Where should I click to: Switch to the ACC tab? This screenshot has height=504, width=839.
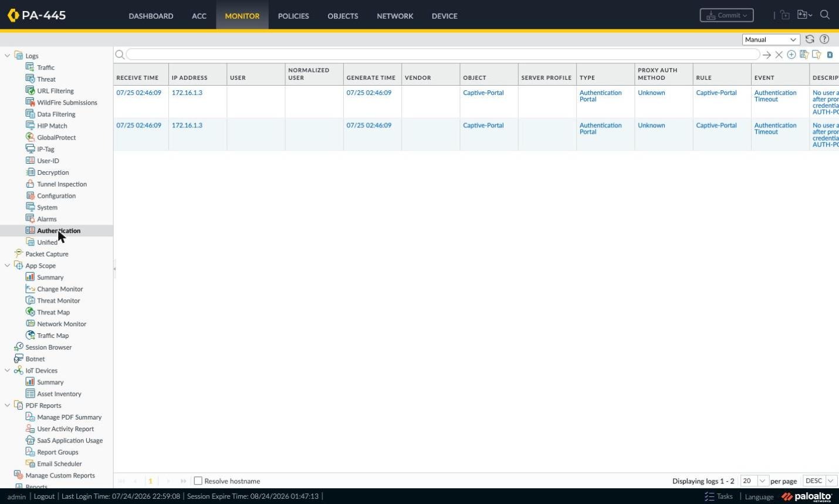(199, 16)
